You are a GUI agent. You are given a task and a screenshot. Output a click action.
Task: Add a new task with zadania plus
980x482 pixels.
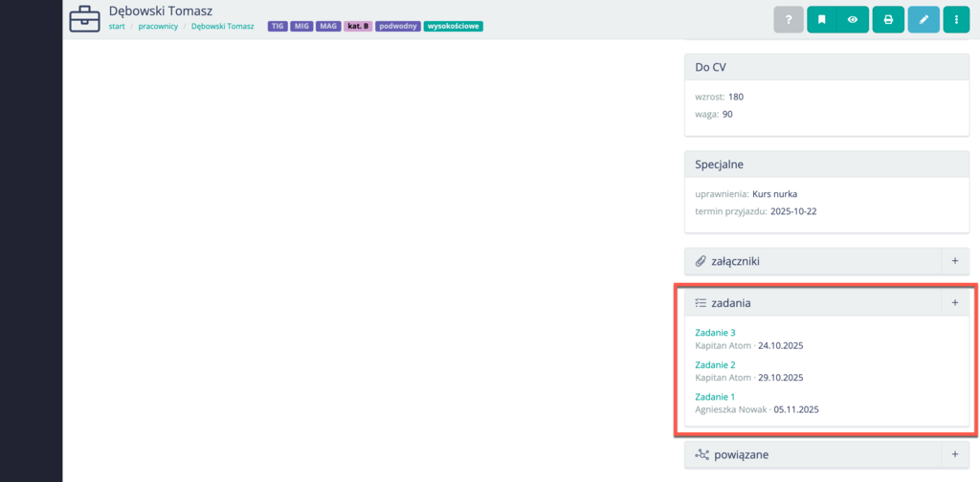tap(954, 303)
